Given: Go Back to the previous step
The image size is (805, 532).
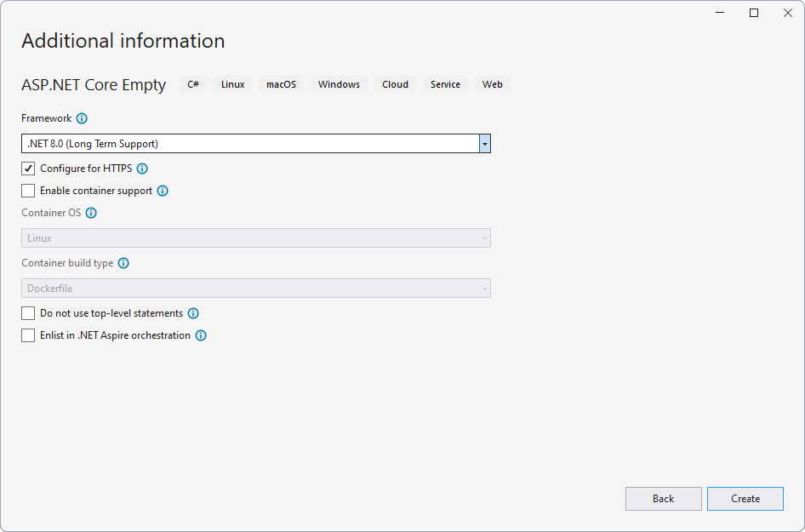Looking at the screenshot, I should (664, 499).
